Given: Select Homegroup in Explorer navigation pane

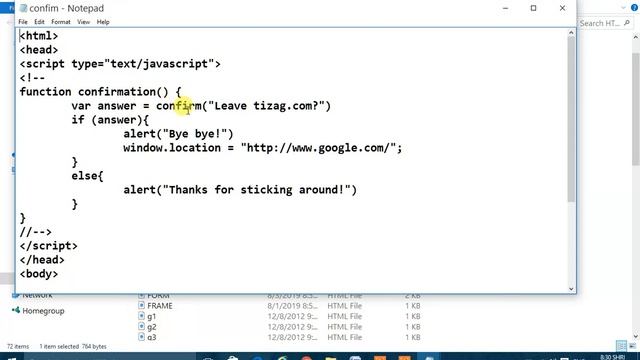Looking at the screenshot, I should pos(43,311).
